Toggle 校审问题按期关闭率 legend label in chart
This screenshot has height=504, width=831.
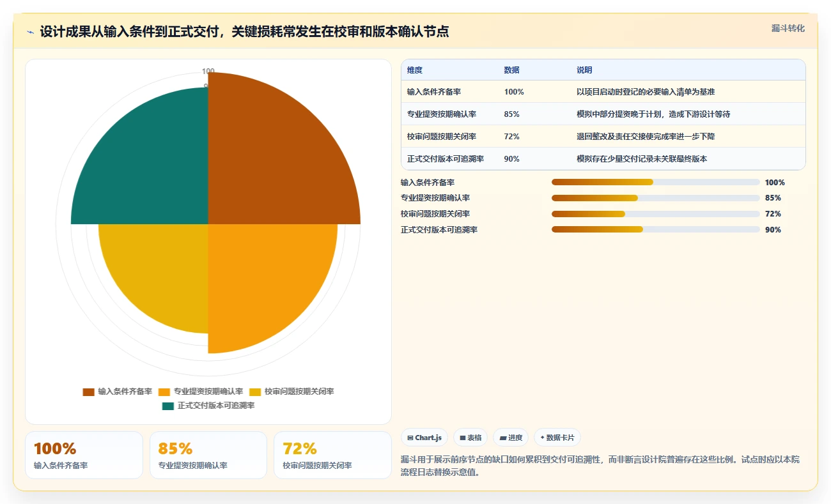[299, 392]
